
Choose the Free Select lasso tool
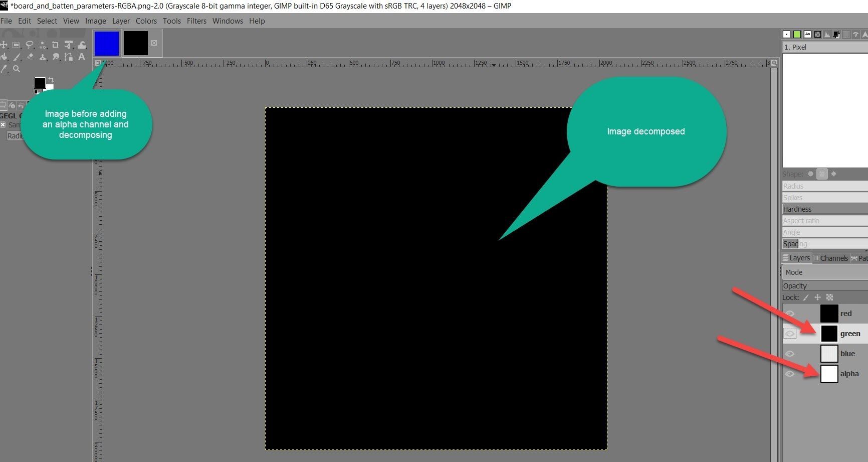[x=30, y=45]
